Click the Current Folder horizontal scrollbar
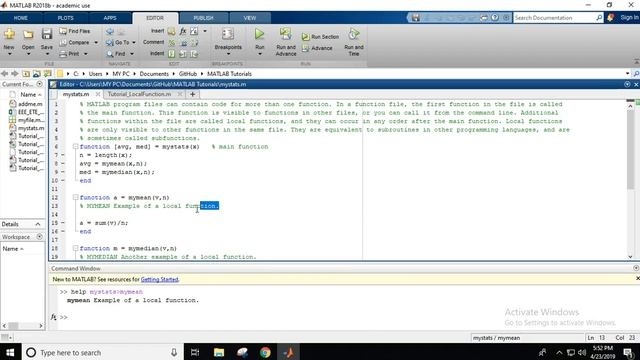Screen dimensions: 640x360 13,325
